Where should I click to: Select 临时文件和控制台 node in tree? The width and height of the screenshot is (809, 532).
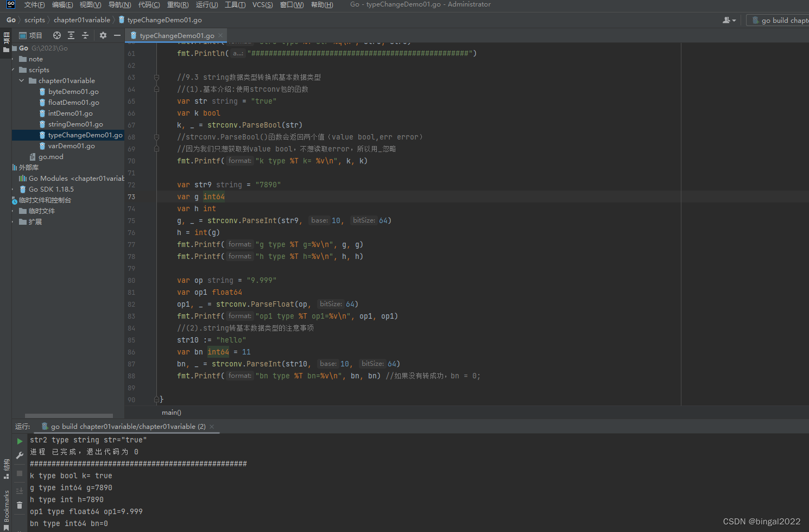45,200
